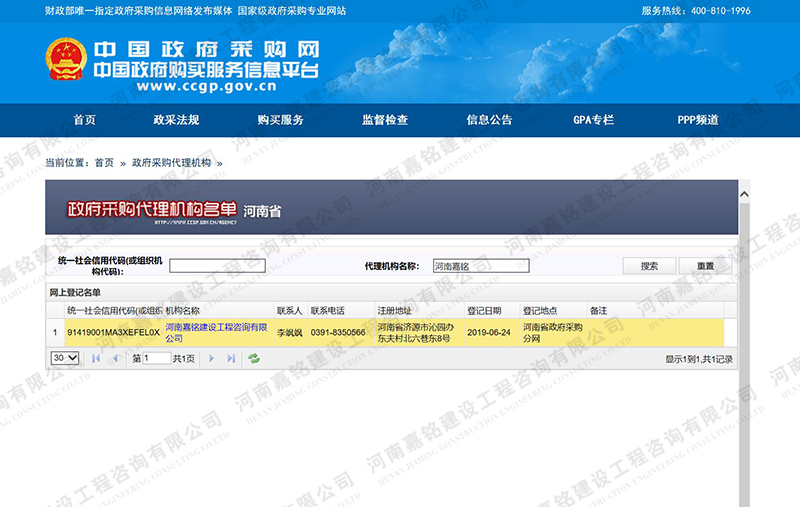Sort by 联系电话 column header

tap(341, 311)
